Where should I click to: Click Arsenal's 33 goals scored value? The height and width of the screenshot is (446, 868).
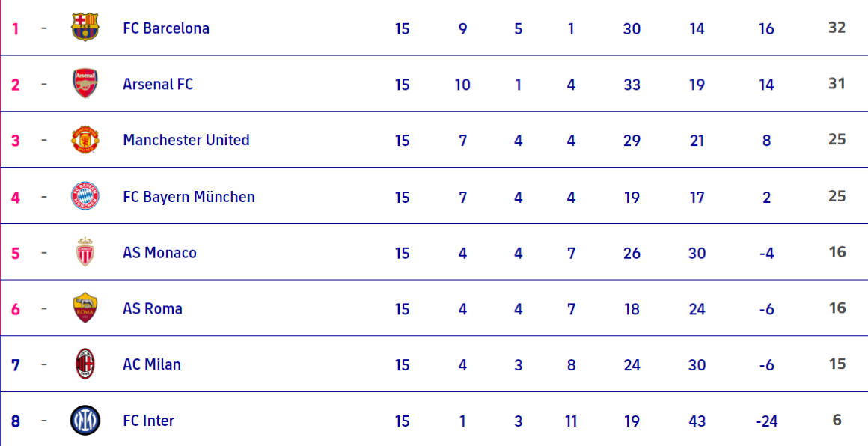click(632, 85)
